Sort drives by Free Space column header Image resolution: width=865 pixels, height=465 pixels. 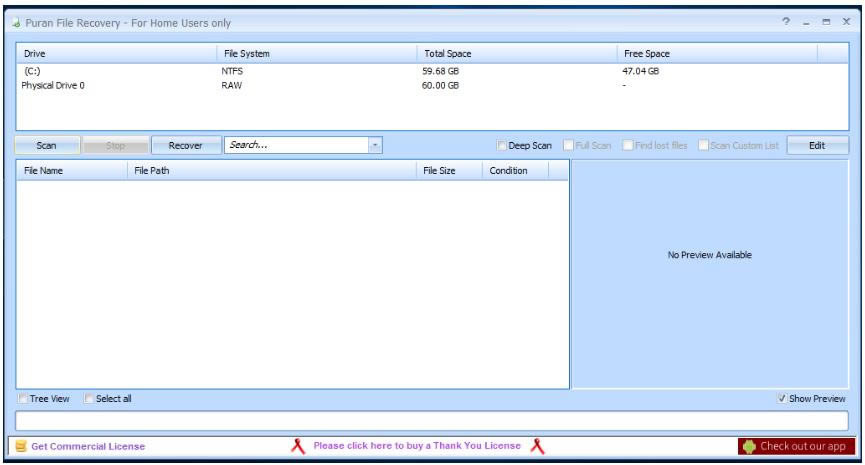tap(717, 54)
